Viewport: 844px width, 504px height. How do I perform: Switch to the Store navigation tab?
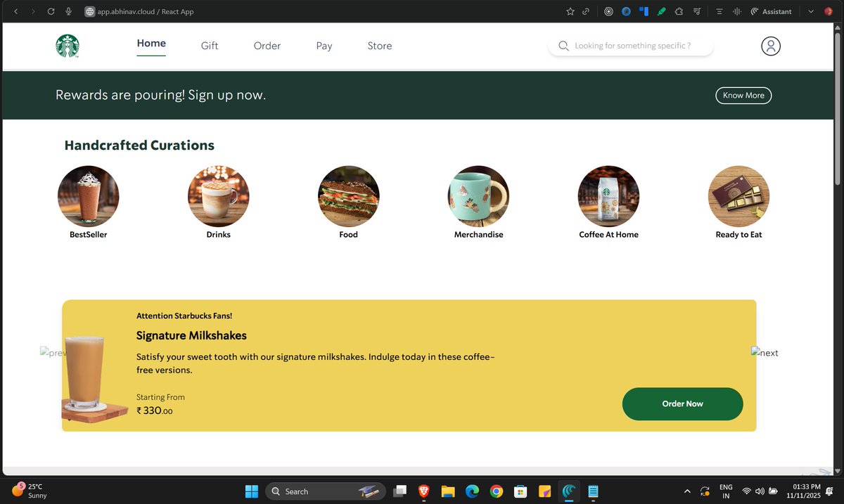point(380,46)
